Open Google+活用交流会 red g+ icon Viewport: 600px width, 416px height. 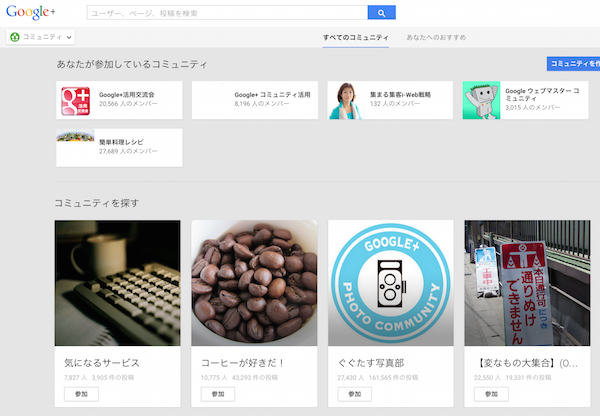[x=75, y=101]
